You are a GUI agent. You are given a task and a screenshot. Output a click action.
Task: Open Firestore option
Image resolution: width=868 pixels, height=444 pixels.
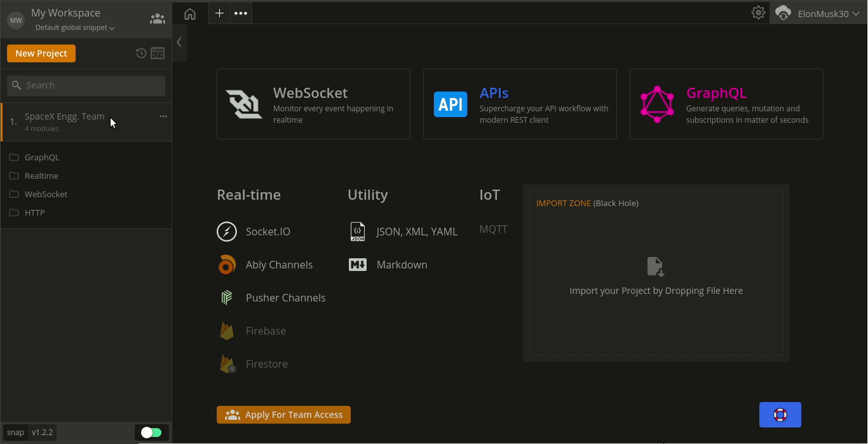[x=267, y=364]
